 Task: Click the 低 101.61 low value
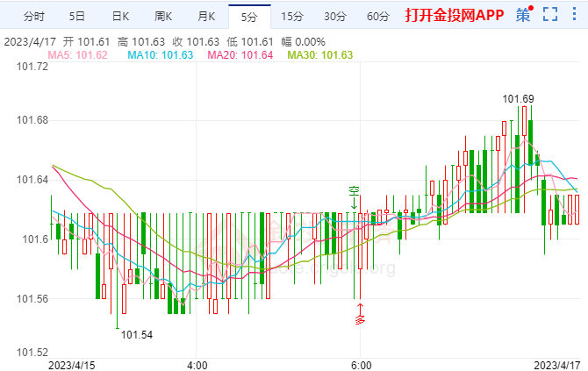click(250, 41)
